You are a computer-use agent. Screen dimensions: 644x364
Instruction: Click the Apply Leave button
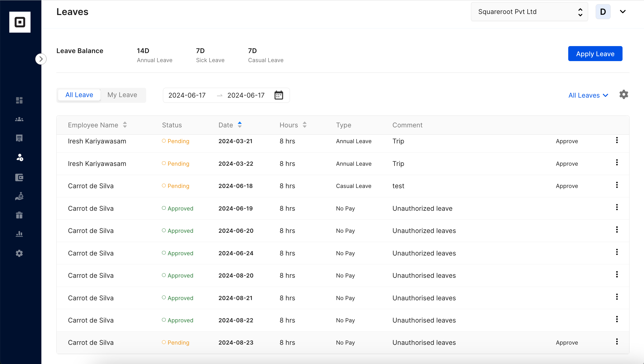[x=595, y=54]
